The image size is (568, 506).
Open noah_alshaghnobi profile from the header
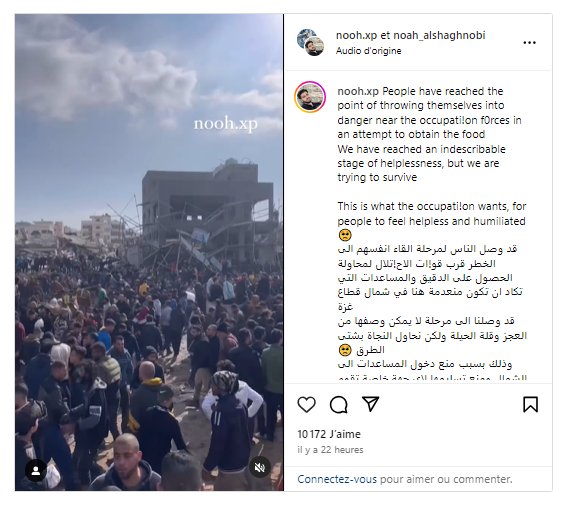click(439, 35)
